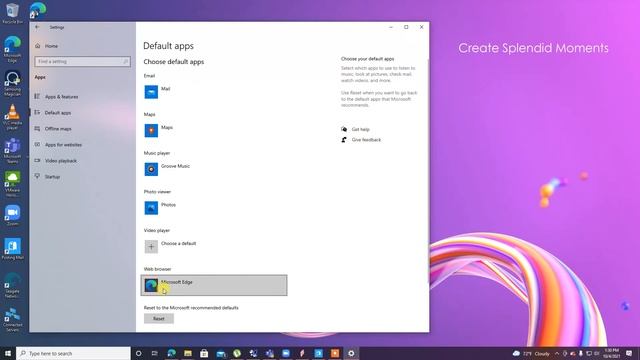Image resolution: width=640 pixels, height=360 pixels.
Task: Open File Explorer from taskbar
Action: click(188, 353)
